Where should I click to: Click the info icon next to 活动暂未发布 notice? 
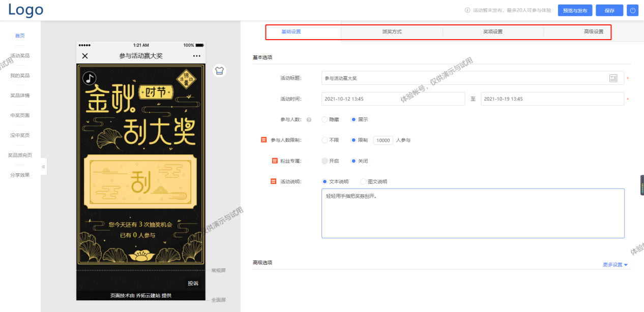point(466,10)
